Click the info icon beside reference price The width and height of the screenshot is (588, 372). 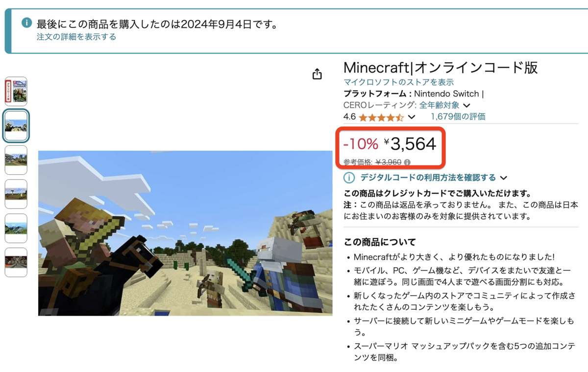tap(407, 163)
